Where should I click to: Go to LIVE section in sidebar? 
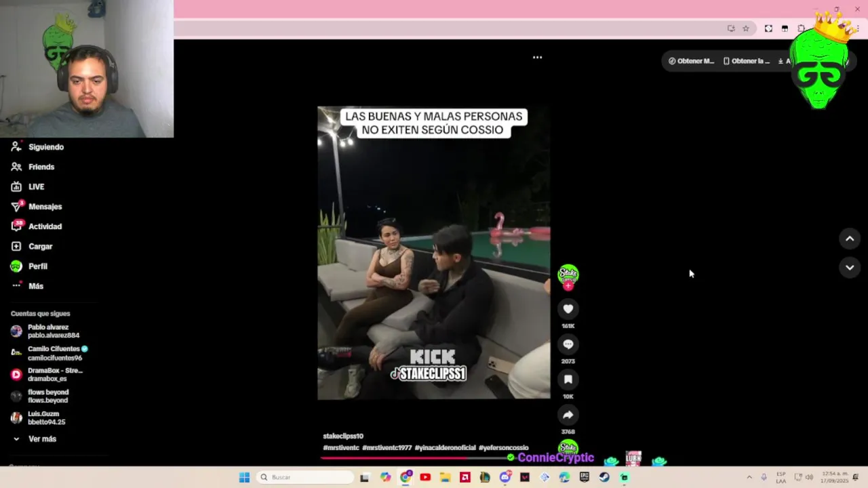28,186
